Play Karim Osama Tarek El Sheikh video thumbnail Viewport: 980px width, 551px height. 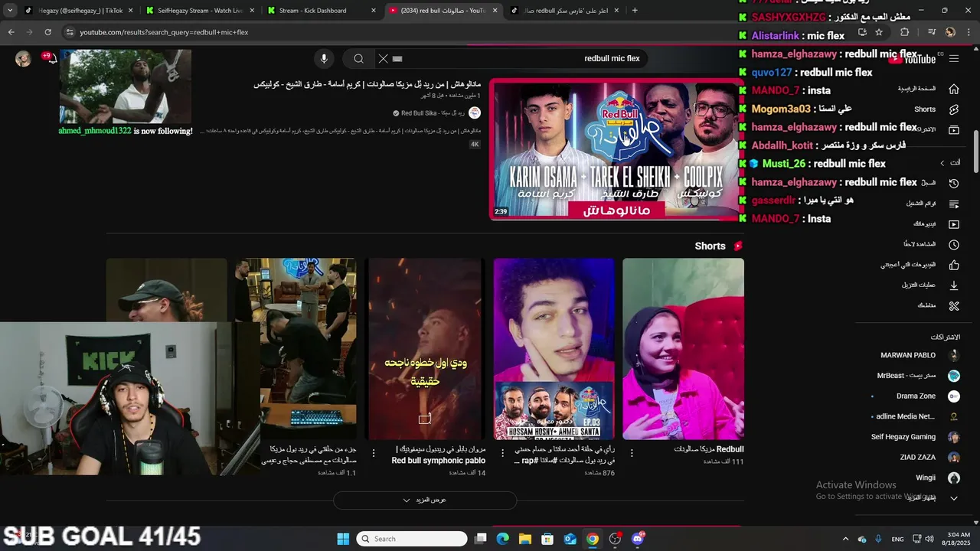tap(616, 150)
